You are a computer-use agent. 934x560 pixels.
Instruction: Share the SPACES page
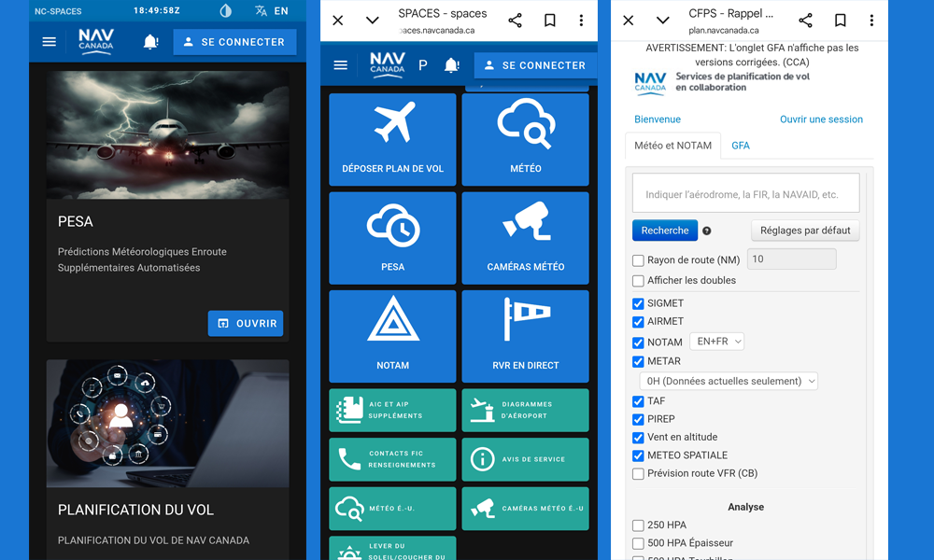click(516, 21)
